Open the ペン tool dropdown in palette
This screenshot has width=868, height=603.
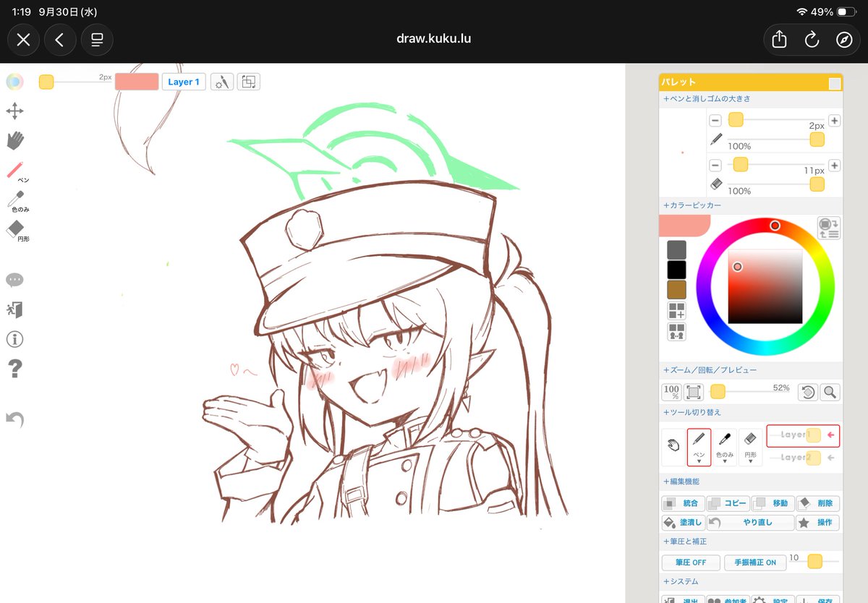pos(699,447)
